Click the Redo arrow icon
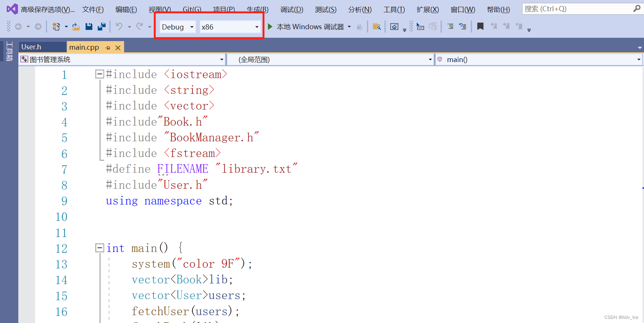 point(139,27)
